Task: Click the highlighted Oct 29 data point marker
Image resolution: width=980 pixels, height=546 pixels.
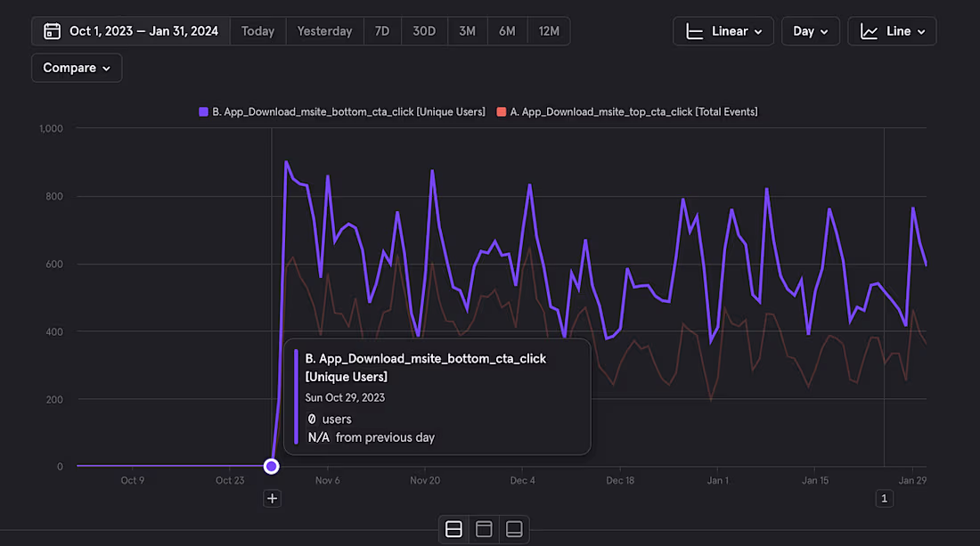Action: pyautogui.click(x=271, y=465)
